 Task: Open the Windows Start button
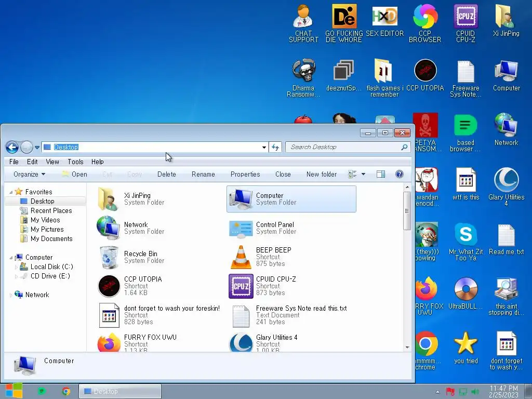pyautogui.click(x=14, y=391)
